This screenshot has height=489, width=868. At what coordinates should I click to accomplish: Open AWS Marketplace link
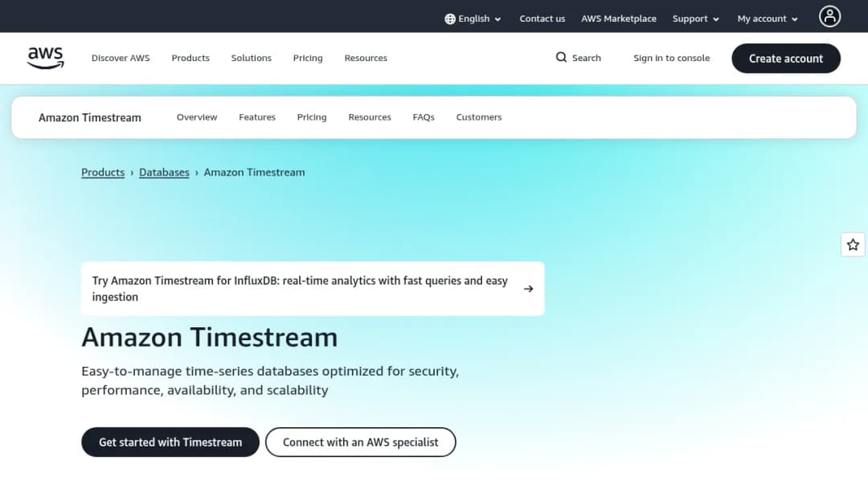(618, 18)
